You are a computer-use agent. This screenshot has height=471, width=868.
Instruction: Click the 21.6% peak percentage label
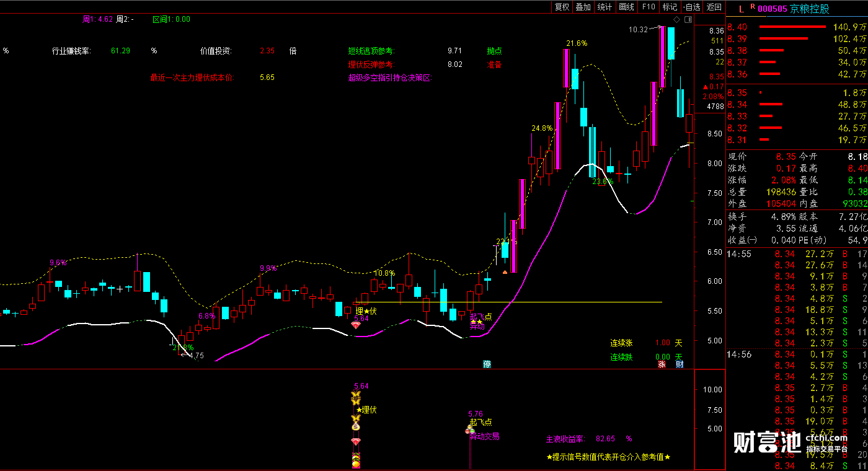(577, 43)
